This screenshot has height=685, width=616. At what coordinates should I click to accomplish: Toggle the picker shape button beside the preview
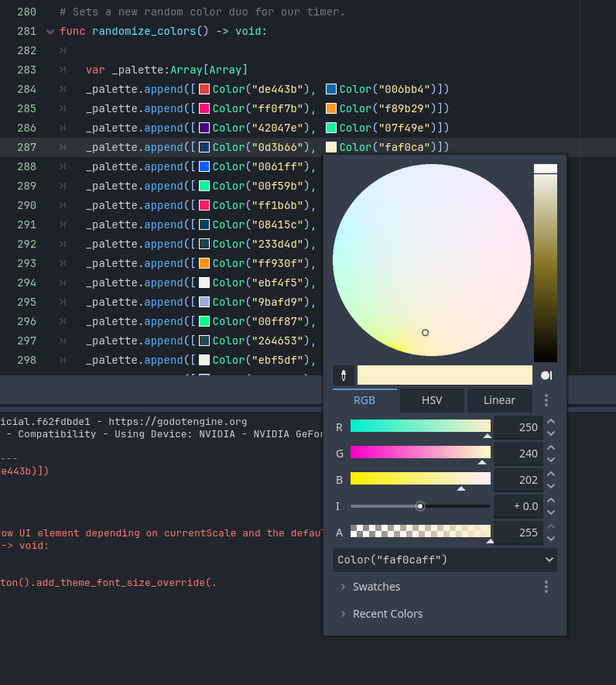546,375
